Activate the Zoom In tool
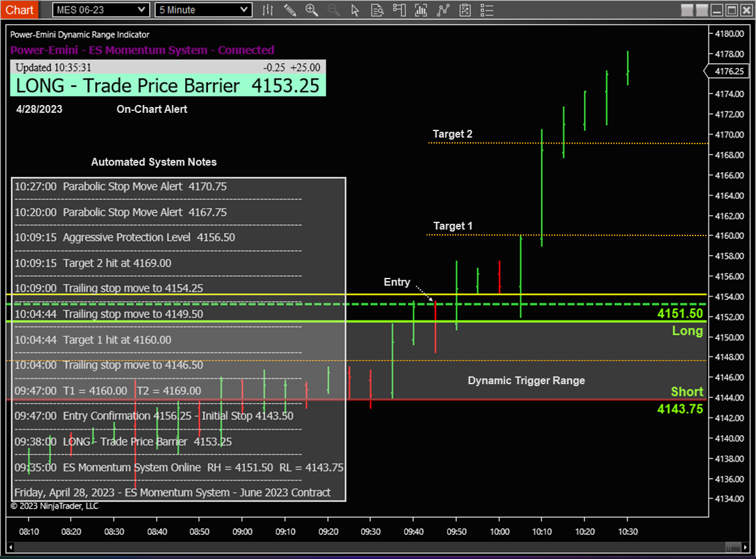 coord(312,10)
